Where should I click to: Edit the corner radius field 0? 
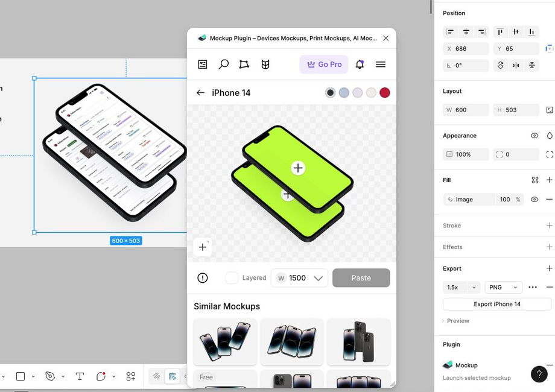[x=516, y=154]
